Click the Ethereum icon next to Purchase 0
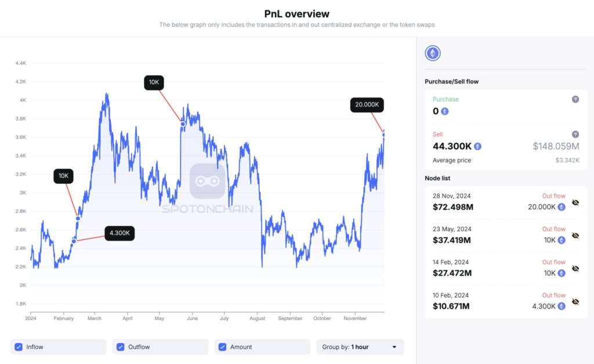Viewport: 594px width, 364px height. (445, 111)
